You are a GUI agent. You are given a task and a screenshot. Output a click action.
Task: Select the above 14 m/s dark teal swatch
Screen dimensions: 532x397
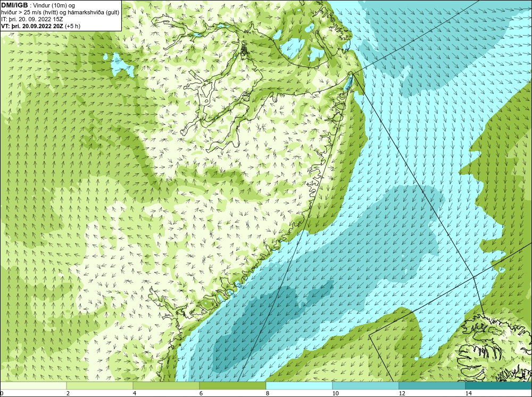[499, 385]
